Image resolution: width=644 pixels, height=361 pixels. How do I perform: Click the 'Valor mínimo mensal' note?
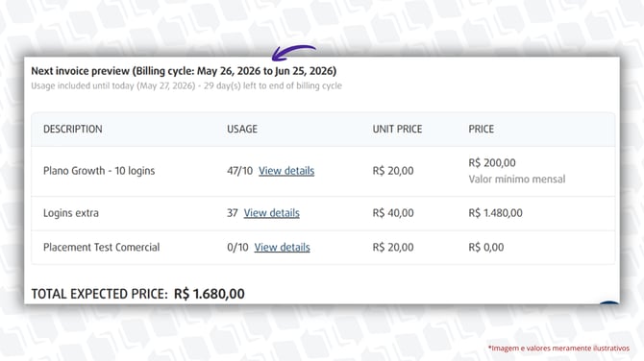[517, 179]
